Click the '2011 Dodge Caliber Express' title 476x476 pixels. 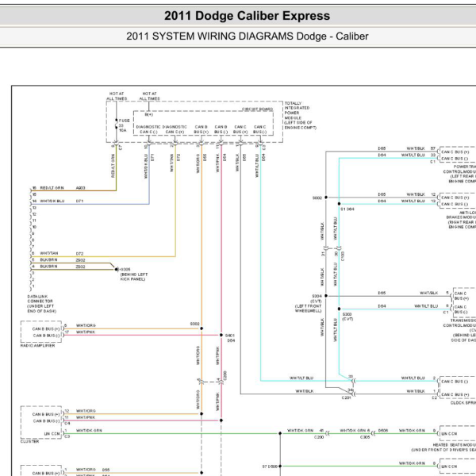click(247, 16)
